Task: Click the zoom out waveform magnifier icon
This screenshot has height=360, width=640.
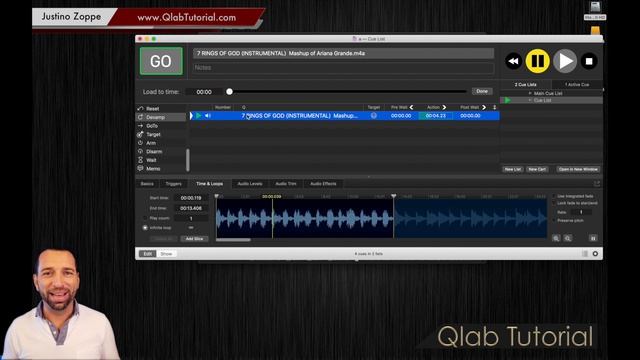Action: tap(568, 238)
